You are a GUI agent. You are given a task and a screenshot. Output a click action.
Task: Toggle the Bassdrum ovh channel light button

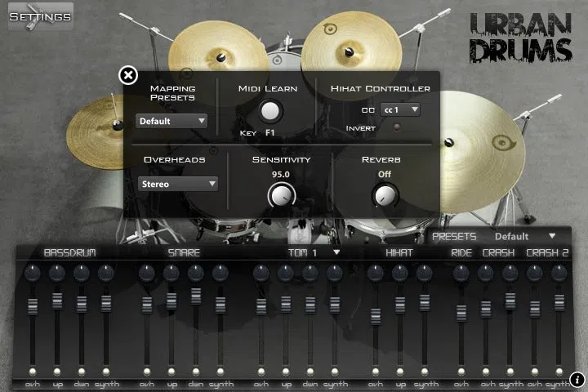32,372
